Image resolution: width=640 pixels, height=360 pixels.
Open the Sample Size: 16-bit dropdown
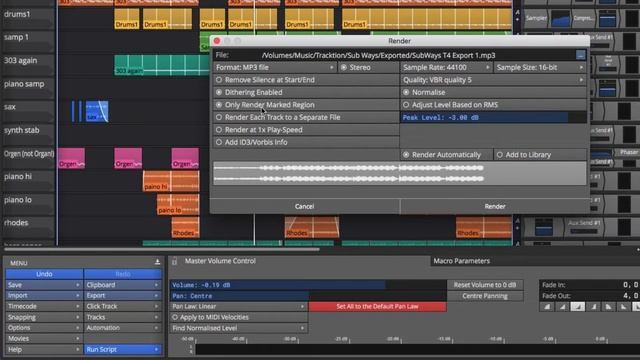[540, 67]
